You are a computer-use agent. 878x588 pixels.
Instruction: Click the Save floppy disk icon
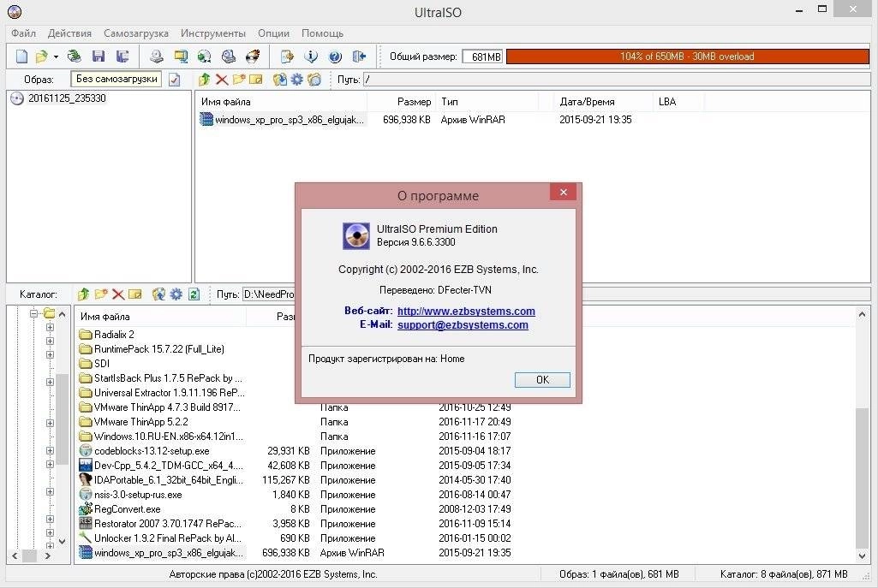pyautogui.click(x=99, y=56)
